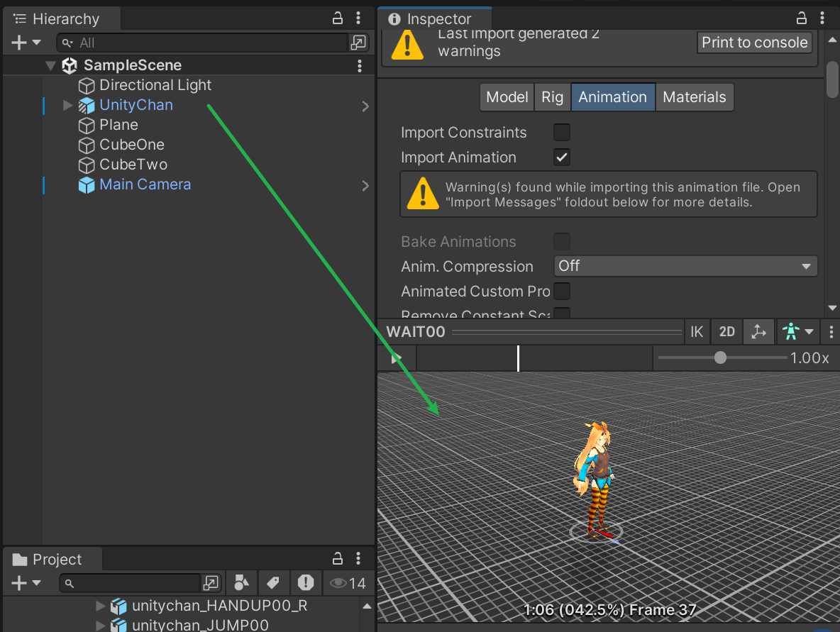Toggle IK in animation preview
This screenshot has height=632, width=840.
[697, 332]
